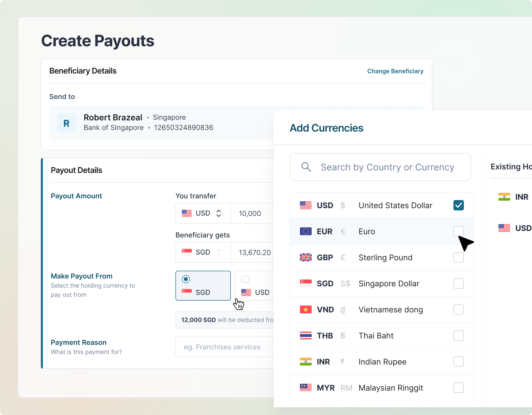This screenshot has width=532, height=415.
Task: Click the Vietnam flag in the VND row
Action: click(x=306, y=309)
